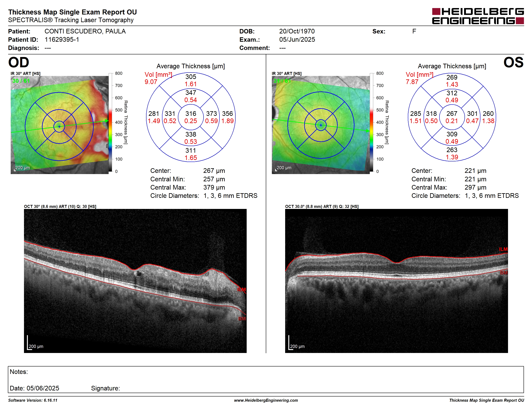Image resolution: width=532 pixels, height=411 pixels.
Task: Click OS Central Max 297 µm
Action: [475, 188]
